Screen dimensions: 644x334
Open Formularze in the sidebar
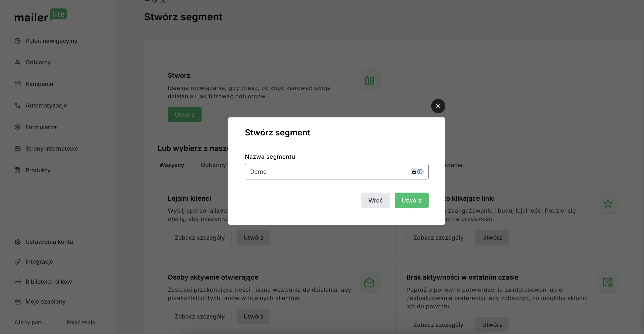(x=35, y=127)
